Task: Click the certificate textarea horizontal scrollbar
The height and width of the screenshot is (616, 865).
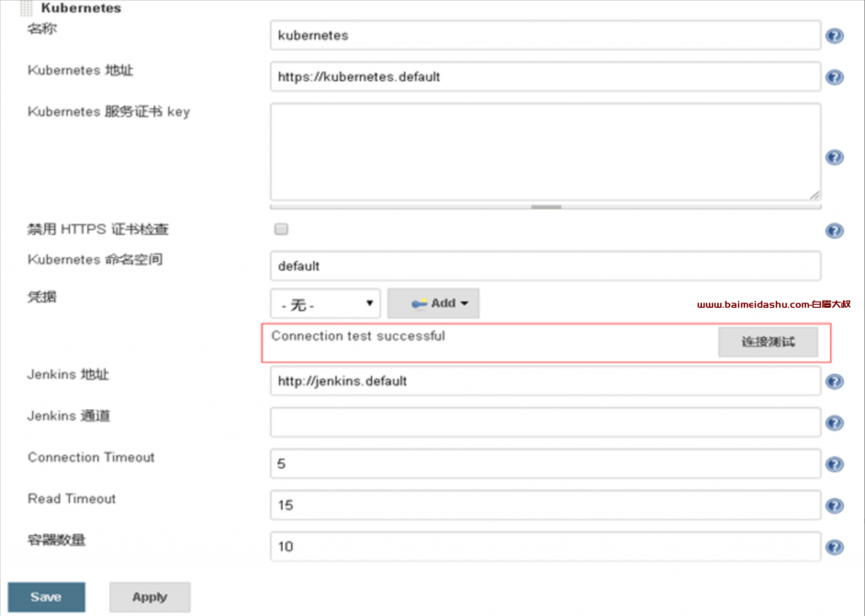Action: tap(545, 205)
